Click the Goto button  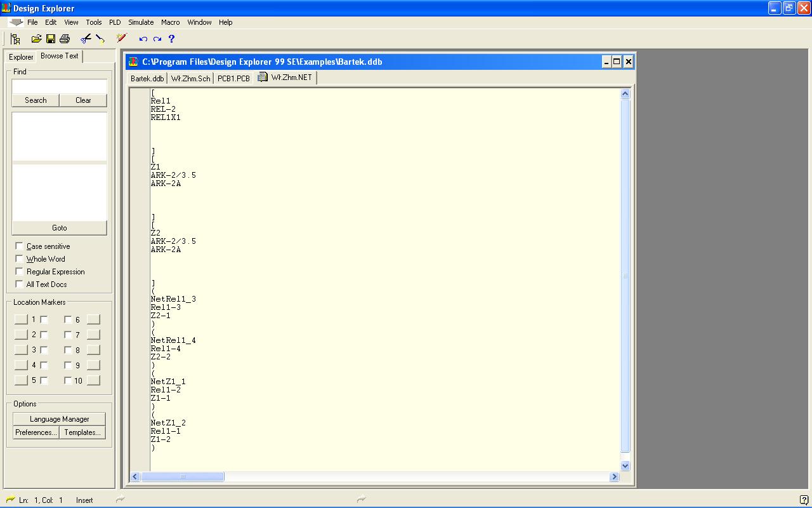coord(60,228)
